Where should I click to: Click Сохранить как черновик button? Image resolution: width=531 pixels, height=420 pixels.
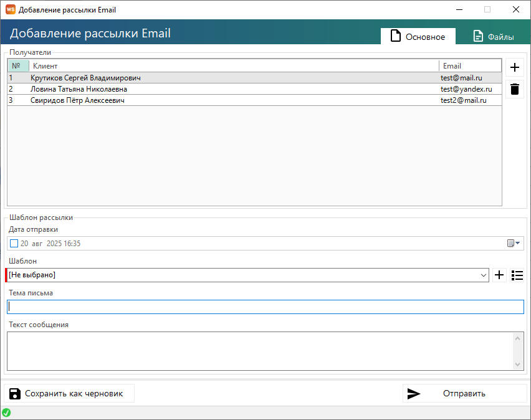click(x=69, y=394)
